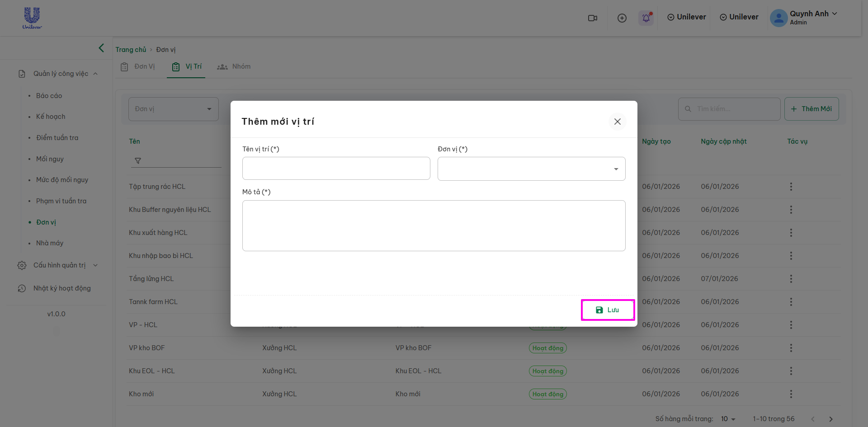Expand the Cấu hình quản trị menu
The height and width of the screenshot is (427, 868).
59,265
